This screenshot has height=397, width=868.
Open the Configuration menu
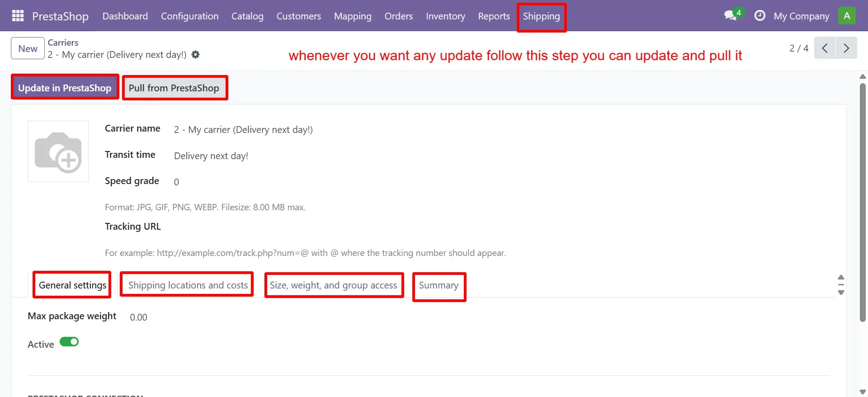pos(190,16)
